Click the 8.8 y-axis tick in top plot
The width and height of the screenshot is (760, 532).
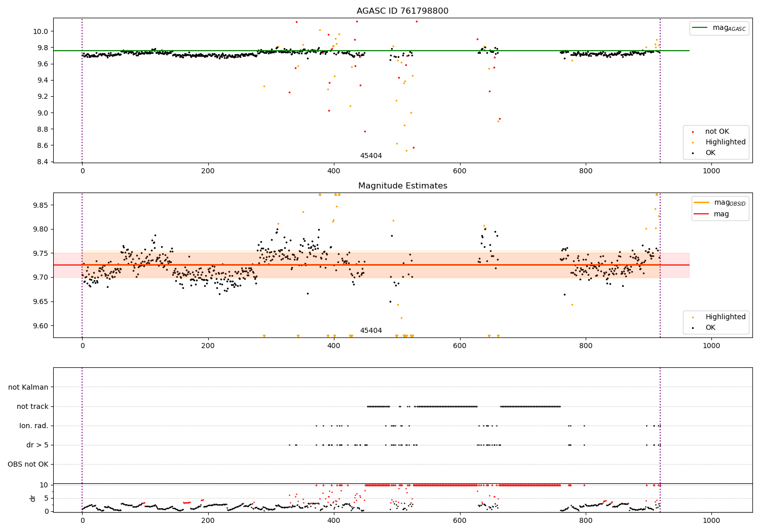click(43, 129)
